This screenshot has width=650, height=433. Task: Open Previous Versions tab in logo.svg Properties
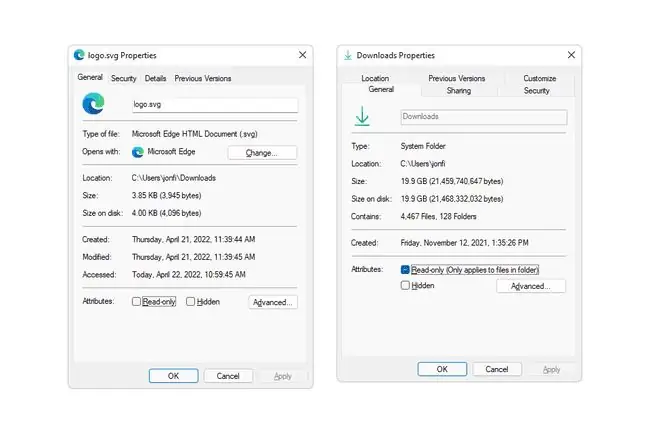[203, 78]
